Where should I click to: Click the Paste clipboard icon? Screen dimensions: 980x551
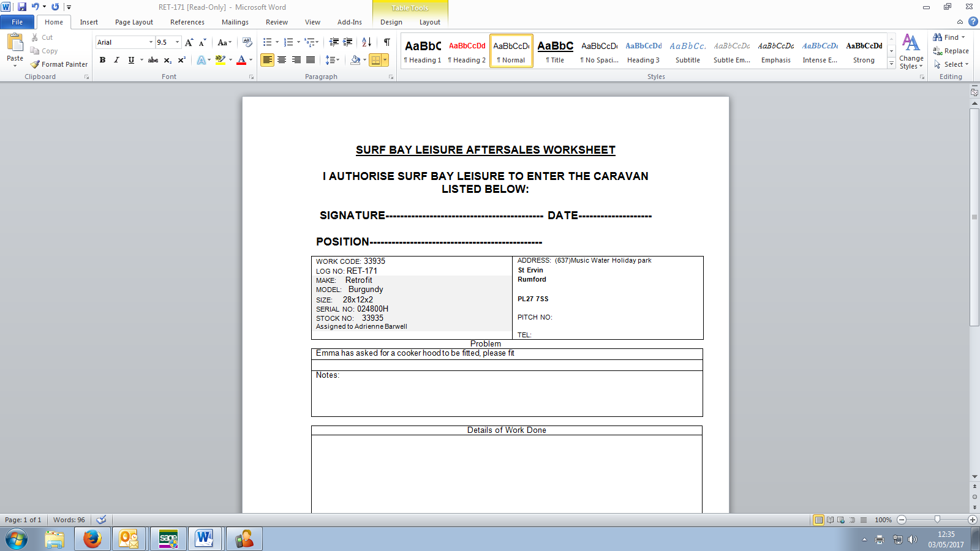pos(15,43)
